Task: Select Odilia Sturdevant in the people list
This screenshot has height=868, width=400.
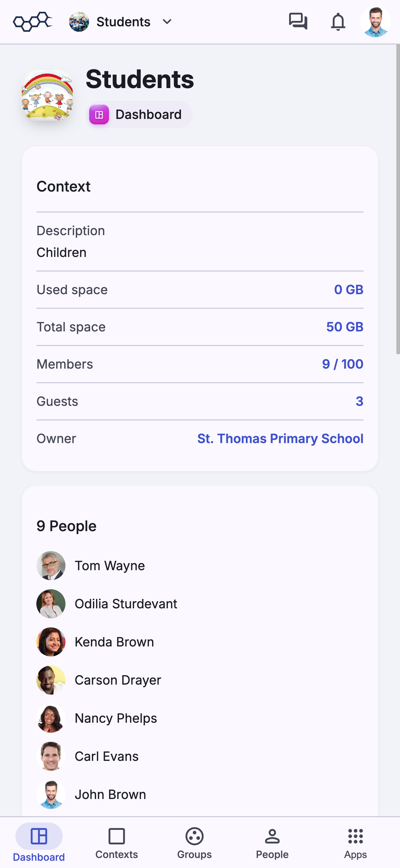Action: click(x=126, y=603)
